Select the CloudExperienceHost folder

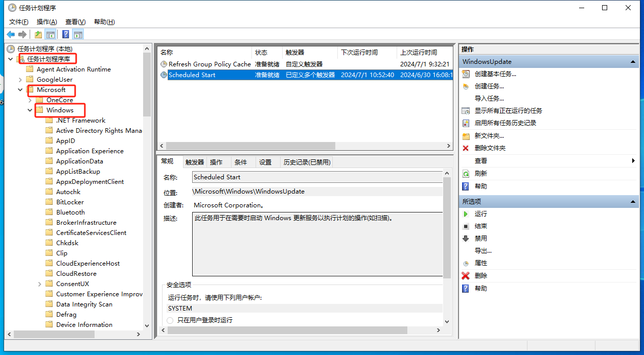tap(88, 263)
